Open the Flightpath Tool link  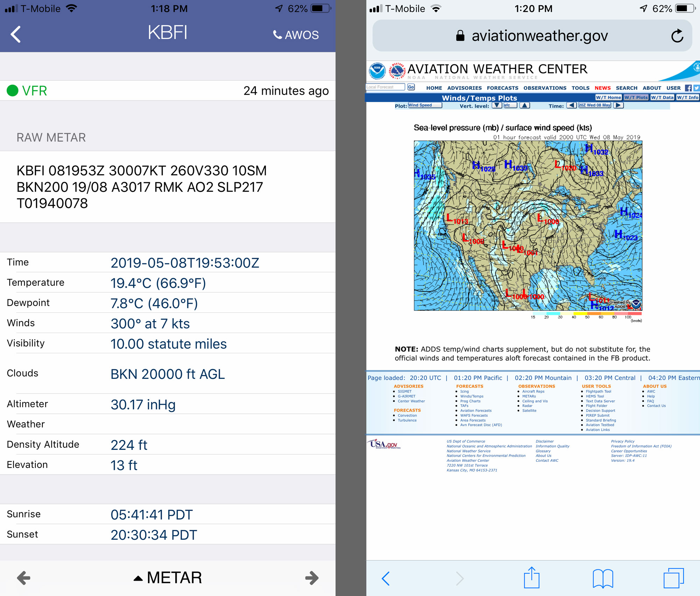598,392
